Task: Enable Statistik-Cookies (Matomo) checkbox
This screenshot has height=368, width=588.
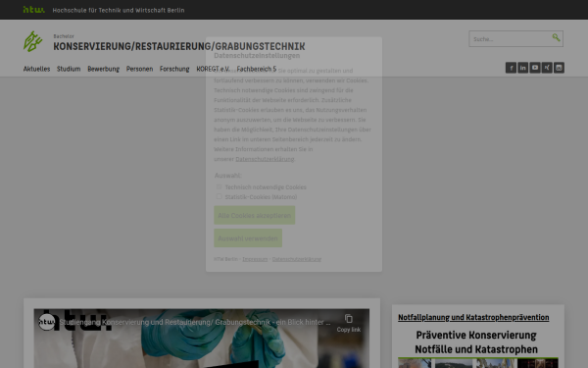Action: (x=219, y=196)
